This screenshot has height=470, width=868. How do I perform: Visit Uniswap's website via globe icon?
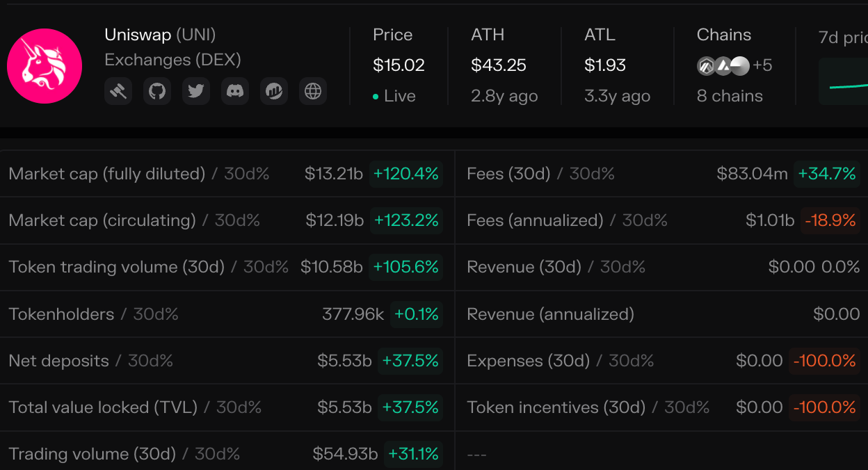[x=312, y=90]
